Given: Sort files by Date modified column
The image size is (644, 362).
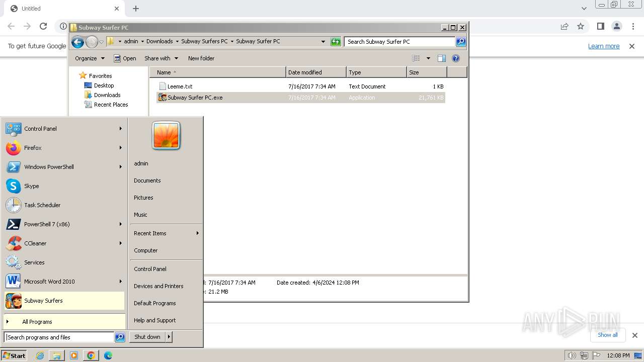Looking at the screenshot, I should click(316, 72).
